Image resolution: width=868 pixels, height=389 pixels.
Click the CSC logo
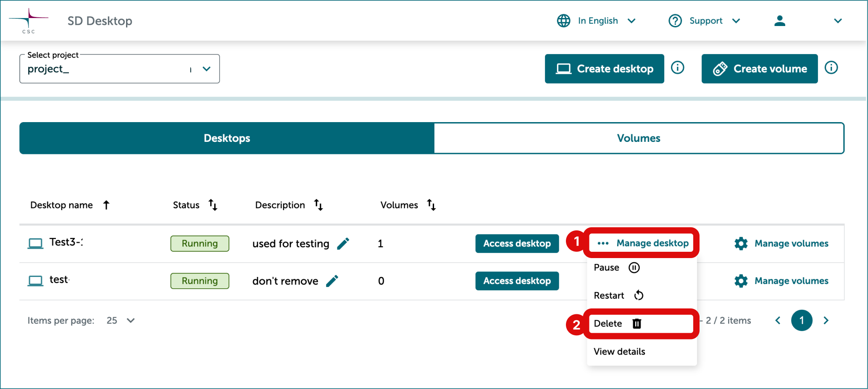click(x=29, y=21)
